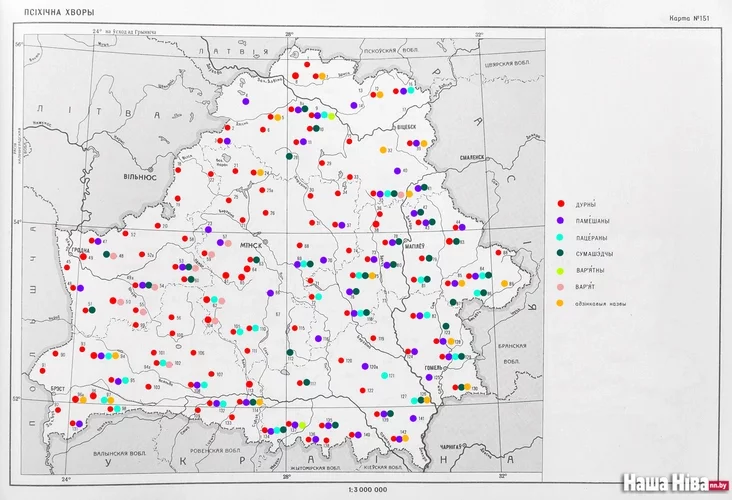The width and height of the screenshot is (732, 500).
Task: Click the purple ПАМЕШАНЫ legend dot
Action: click(562, 220)
